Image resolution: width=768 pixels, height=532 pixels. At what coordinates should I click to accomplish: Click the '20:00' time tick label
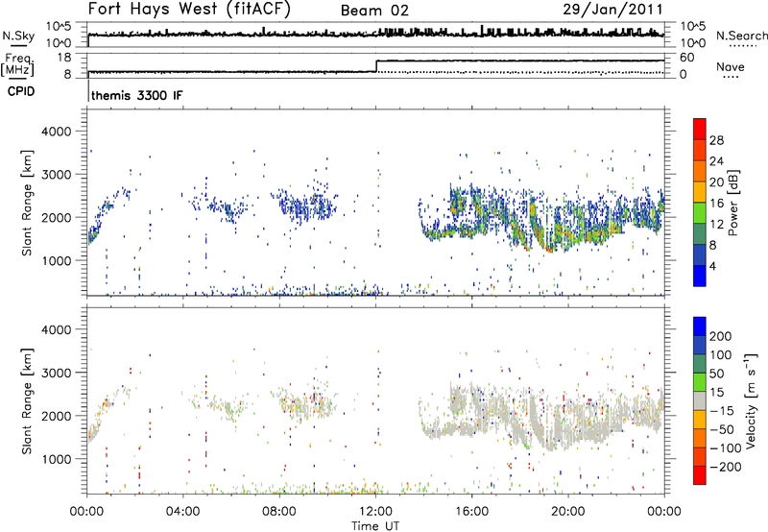(568, 512)
